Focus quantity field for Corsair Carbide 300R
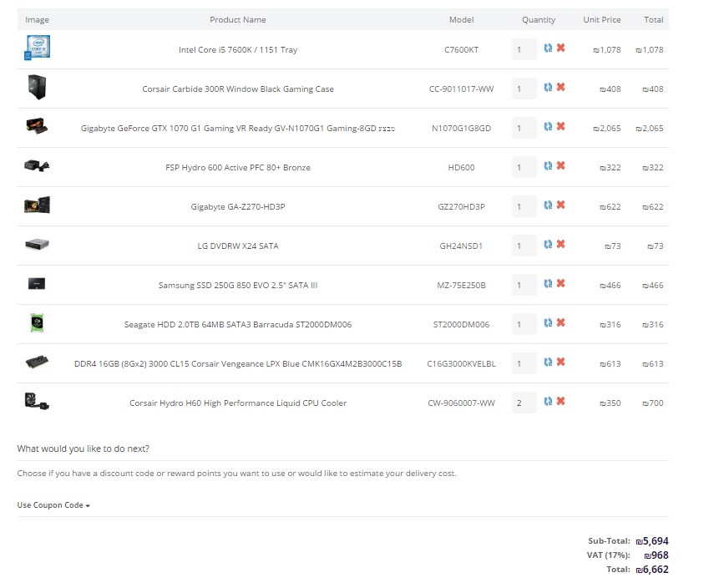709x588 pixels. (x=524, y=89)
